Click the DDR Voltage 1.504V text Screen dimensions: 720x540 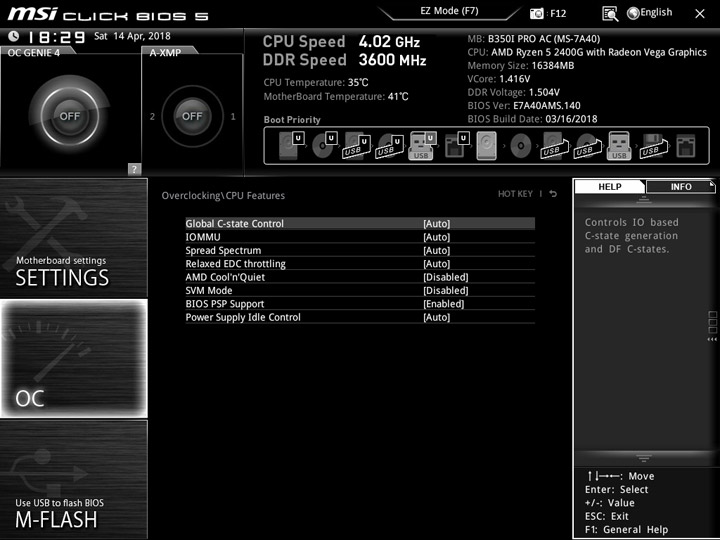tap(513, 92)
